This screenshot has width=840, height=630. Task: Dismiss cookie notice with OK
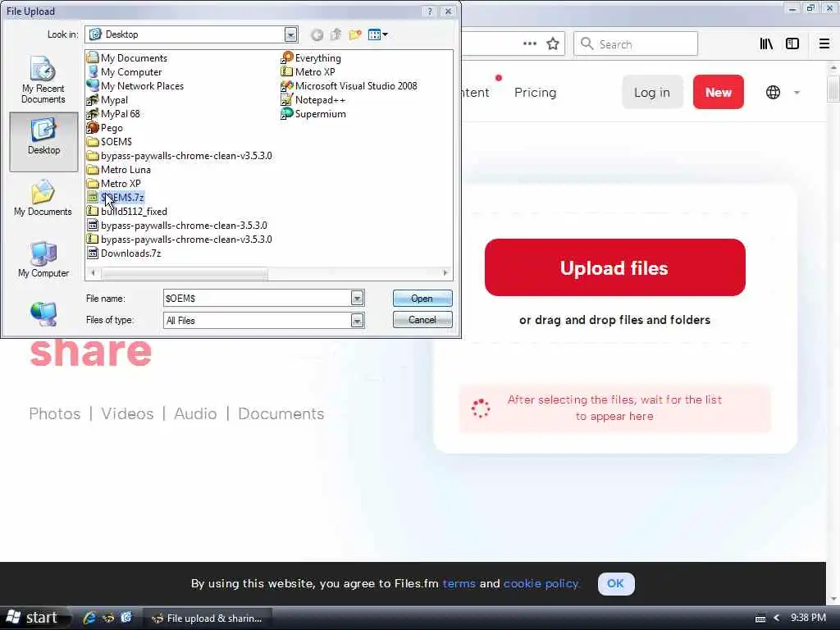[616, 583]
